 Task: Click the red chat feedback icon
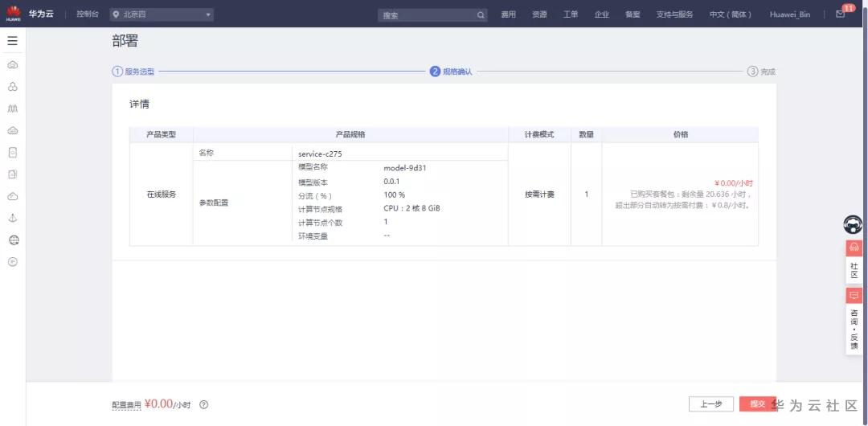click(854, 295)
